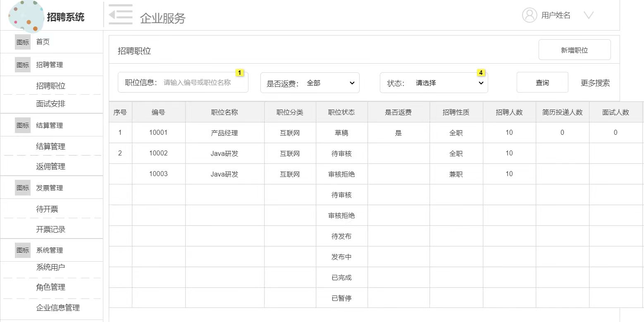Open the 状态 dropdown showing 请选择

(434, 83)
